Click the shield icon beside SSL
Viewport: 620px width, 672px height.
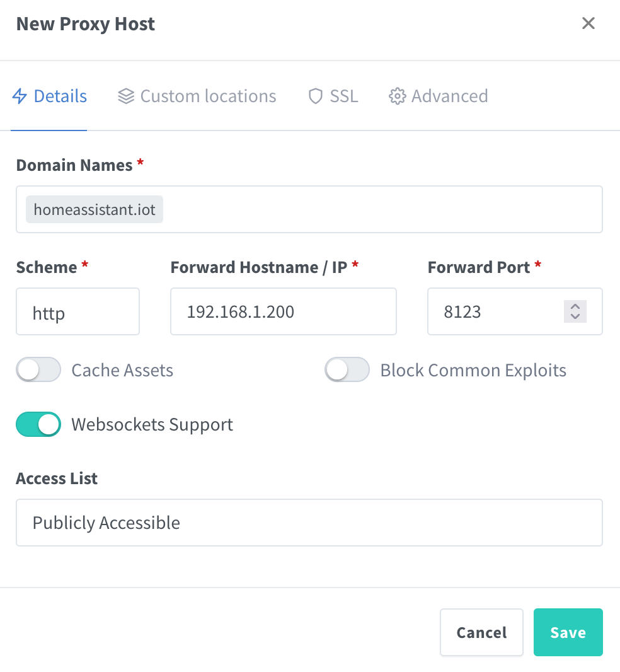pyautogui.click(x=315, y=96)
